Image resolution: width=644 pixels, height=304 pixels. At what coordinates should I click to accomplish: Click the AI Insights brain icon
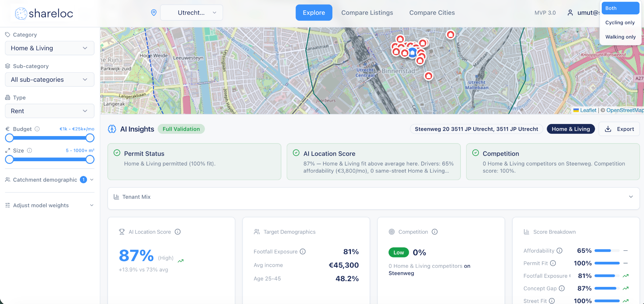point(112,129)
